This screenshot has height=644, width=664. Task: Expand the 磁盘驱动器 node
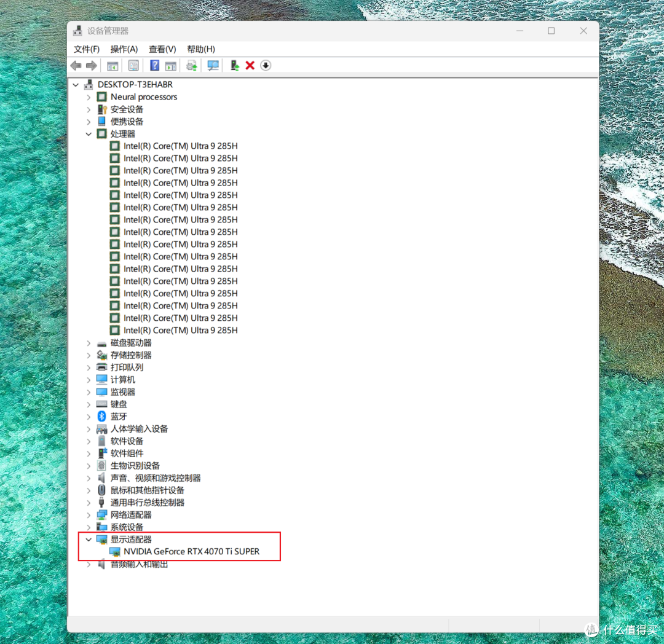(x=89, y=343)
